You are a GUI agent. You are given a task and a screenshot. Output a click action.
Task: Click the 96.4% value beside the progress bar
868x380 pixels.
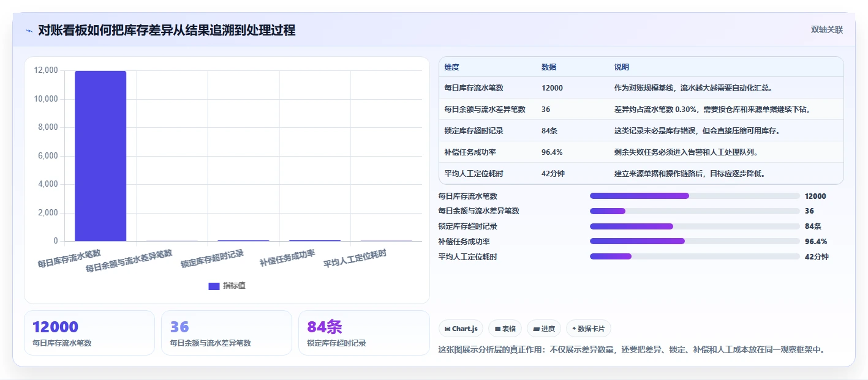coord(816,242)
